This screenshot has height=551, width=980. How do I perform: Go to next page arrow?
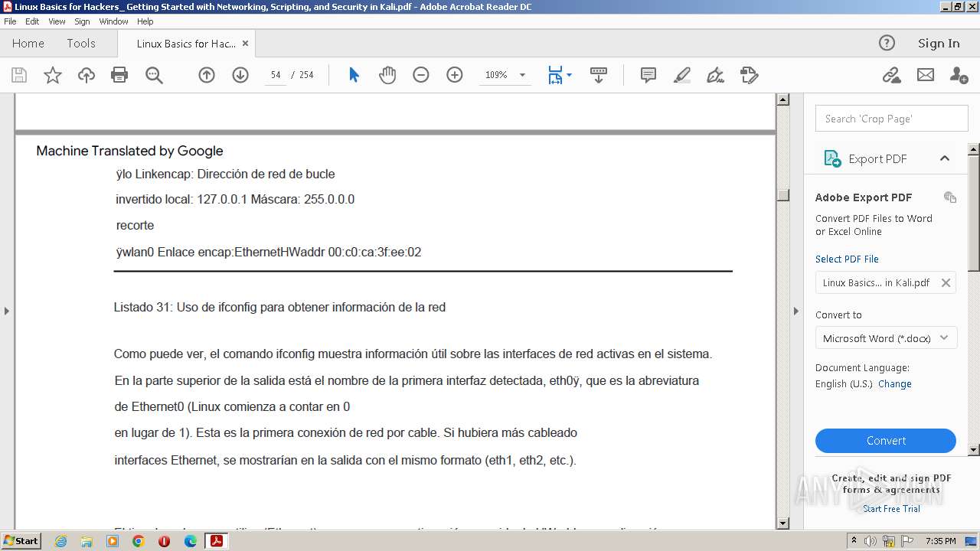pyautogui.click(x=240, y=75)
